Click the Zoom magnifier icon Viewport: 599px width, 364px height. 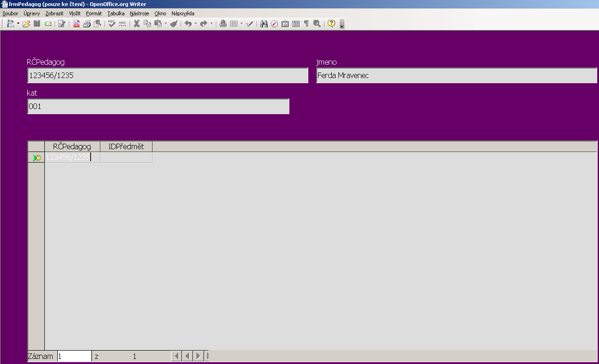point(317,24)
